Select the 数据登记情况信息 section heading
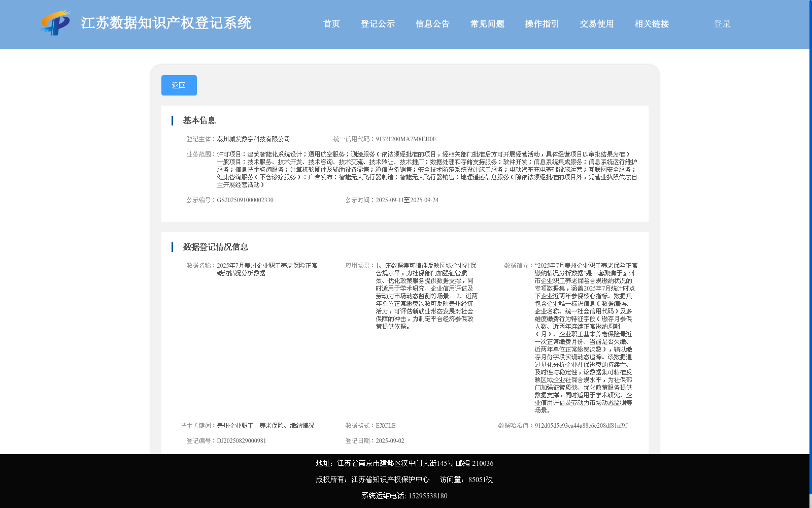 [x=215, y=247]
